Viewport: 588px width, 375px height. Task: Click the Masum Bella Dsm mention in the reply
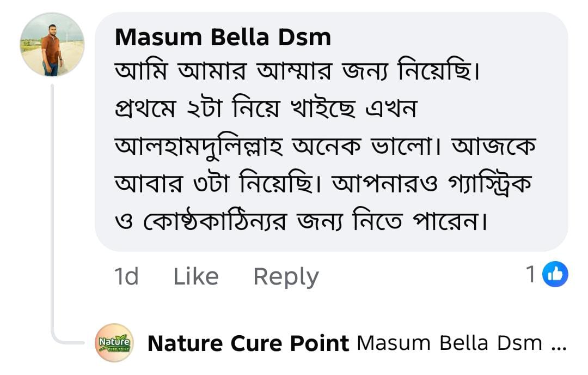click(450, 343)
